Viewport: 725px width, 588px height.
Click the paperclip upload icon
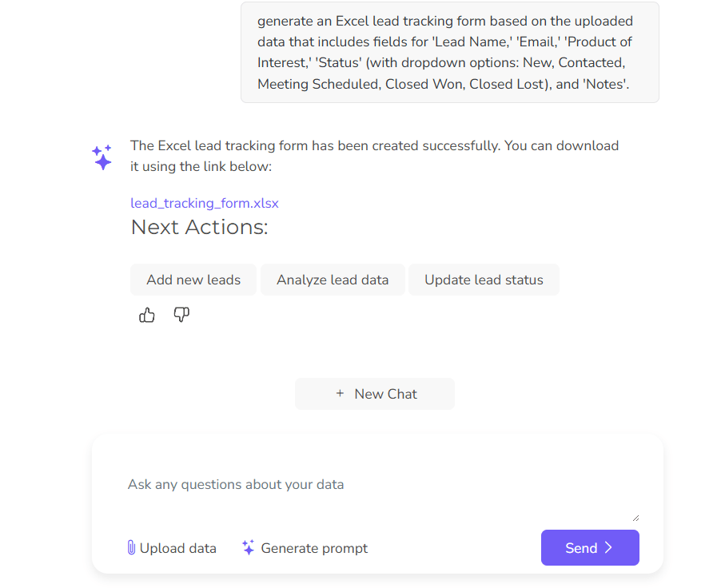(131, 547)
